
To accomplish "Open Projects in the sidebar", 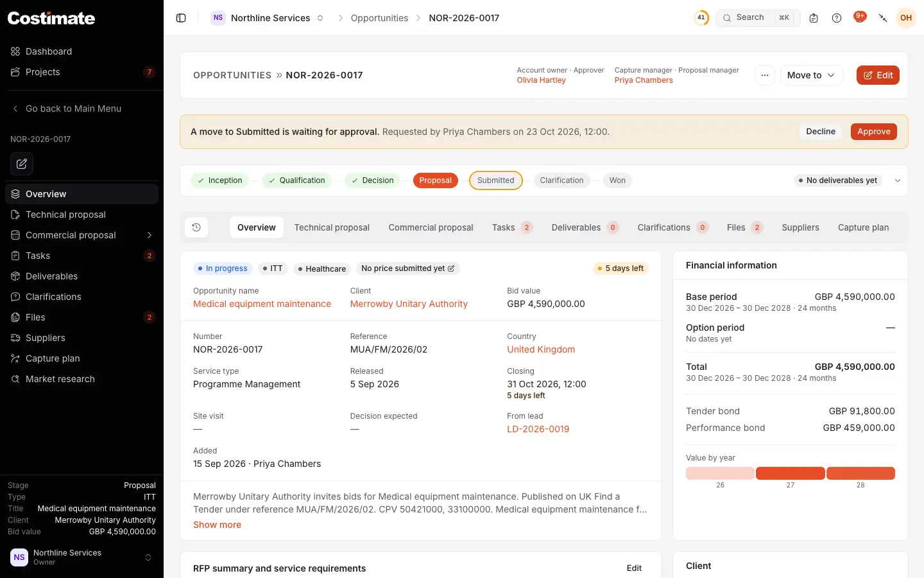I will (81, 72).
